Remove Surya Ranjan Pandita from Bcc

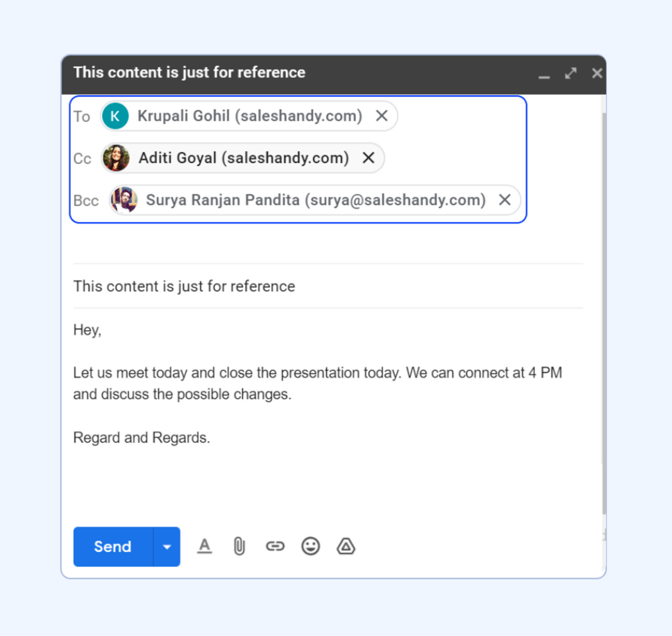[505, 200]
